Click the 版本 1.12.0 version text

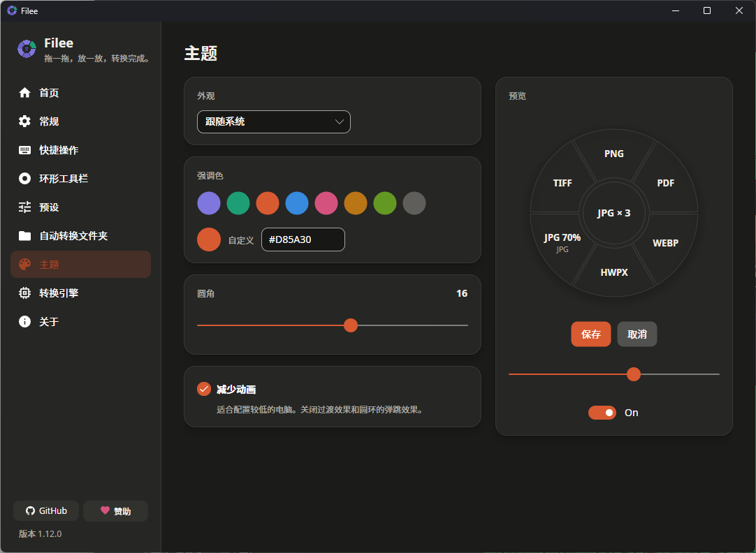coord(40,533)
